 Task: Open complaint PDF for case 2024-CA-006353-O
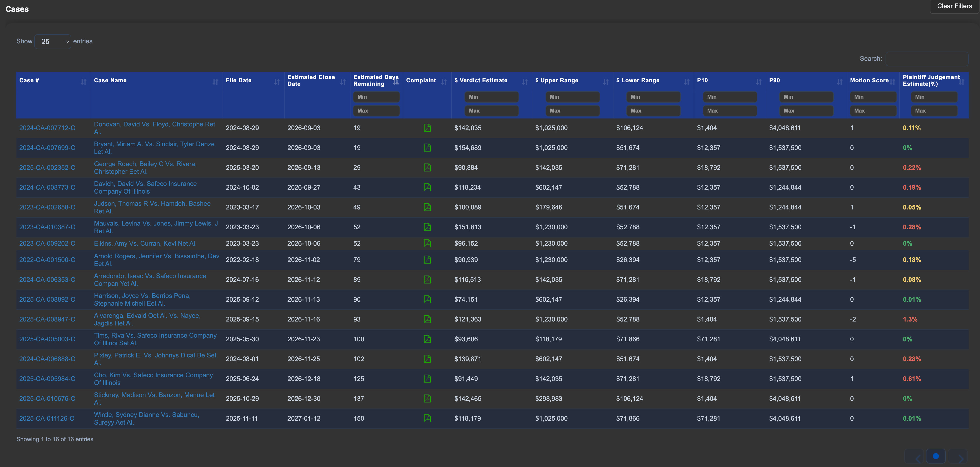point(427,279)
